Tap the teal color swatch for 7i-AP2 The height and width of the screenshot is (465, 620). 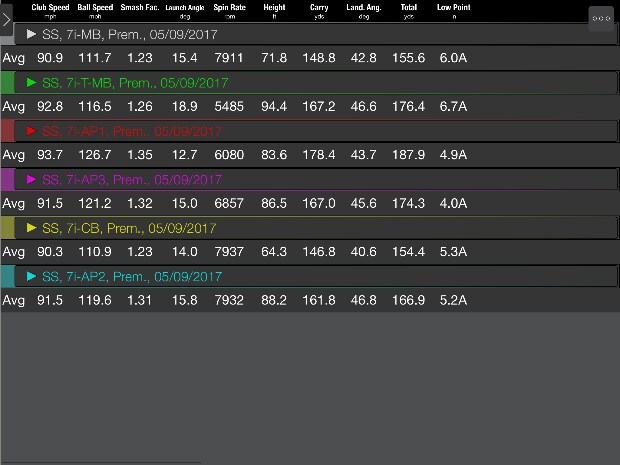point(7,276)
